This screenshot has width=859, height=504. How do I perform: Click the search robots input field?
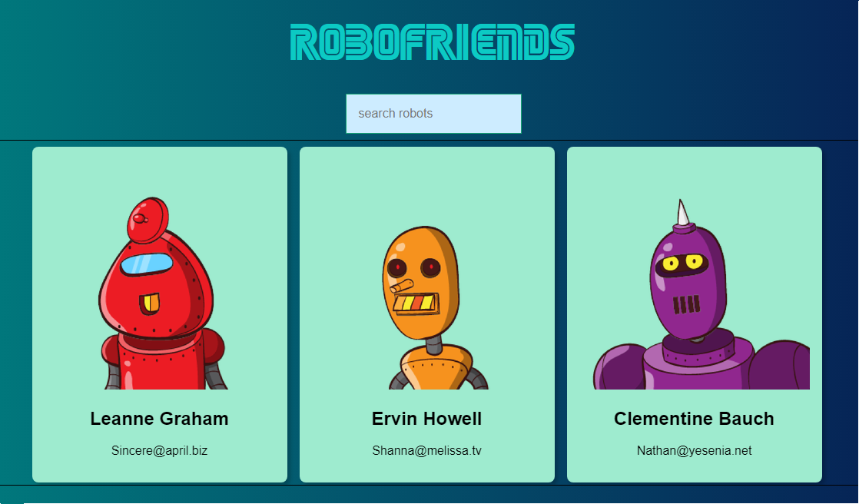point(433,114)
